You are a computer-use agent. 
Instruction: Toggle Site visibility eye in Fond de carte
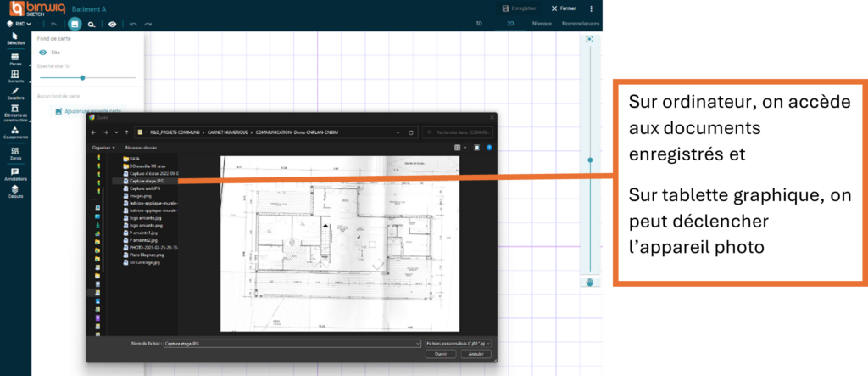pyautogui.click(x=42, y=52)
